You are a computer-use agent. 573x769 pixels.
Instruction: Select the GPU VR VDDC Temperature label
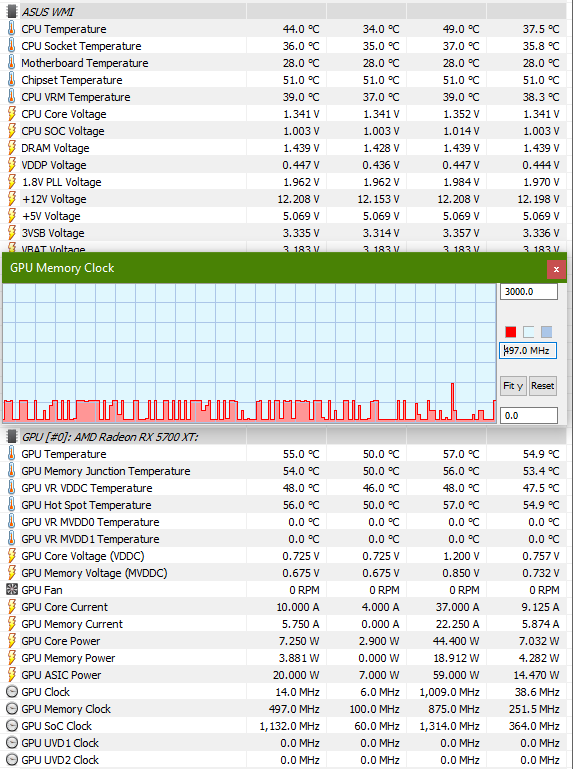(x=87, y=488)
